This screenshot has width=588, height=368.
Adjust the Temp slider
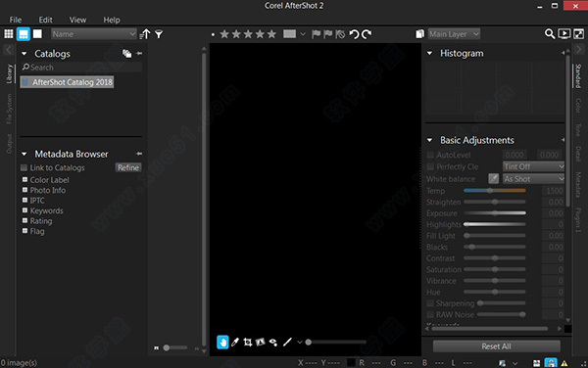click(495, 191)
